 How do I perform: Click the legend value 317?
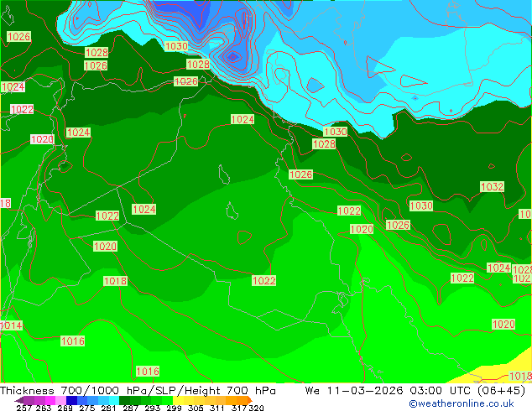[239, 408]
